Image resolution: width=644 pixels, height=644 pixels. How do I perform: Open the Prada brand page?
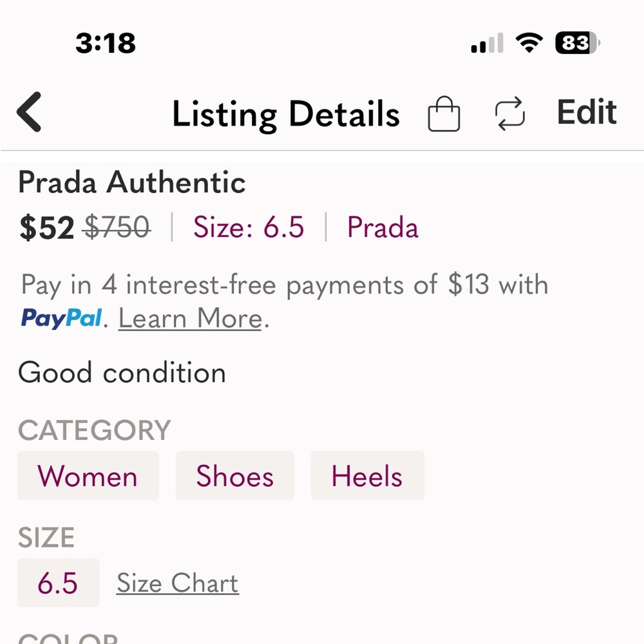tap(383, 227)
